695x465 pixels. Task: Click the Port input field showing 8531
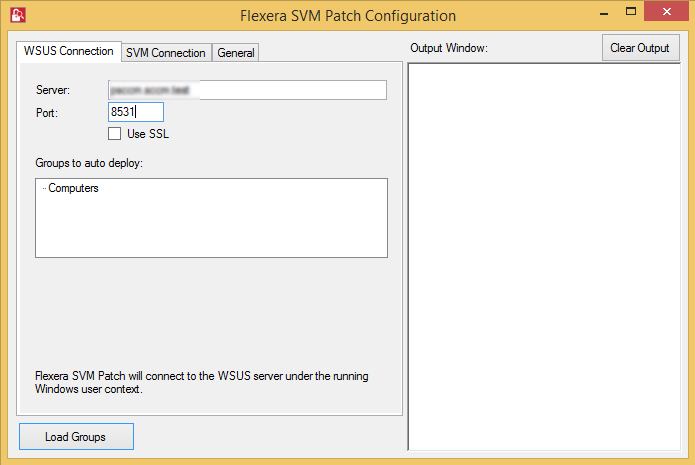point(136,112)
